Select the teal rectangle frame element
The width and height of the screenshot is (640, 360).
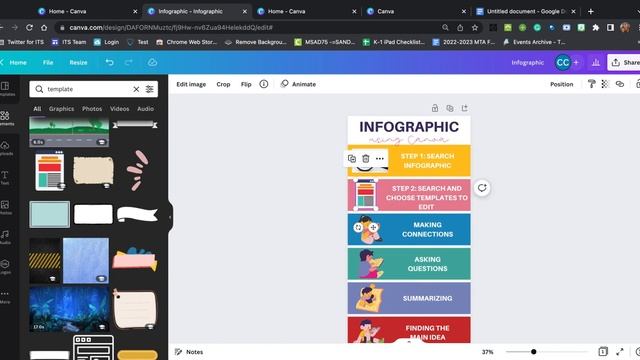(x=49, y=214)
